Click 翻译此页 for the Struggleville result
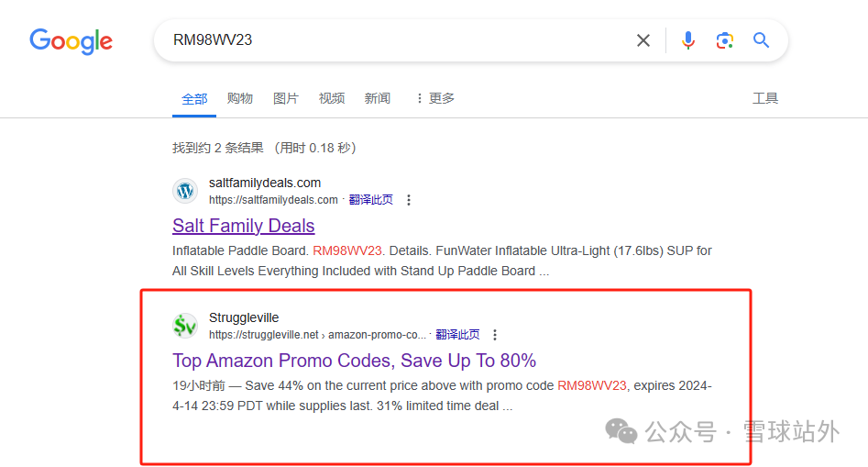Screen dimensions: 868x467 457,335
